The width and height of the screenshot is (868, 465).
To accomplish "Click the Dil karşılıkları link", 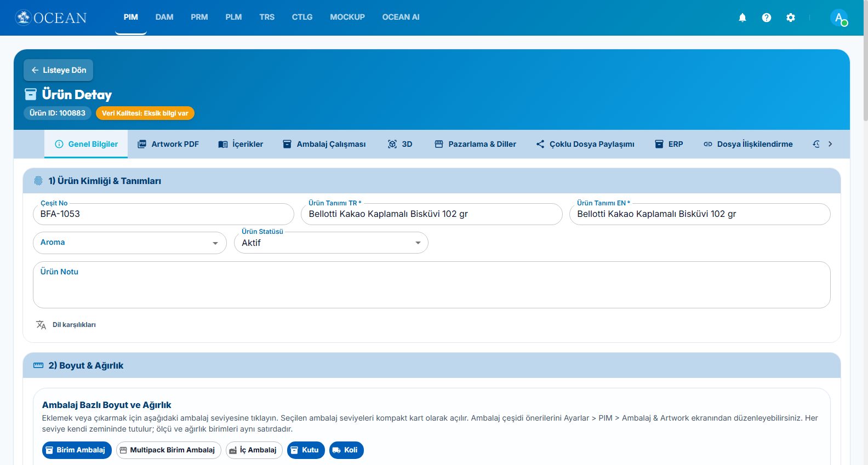I will click(x=74, y=325).
